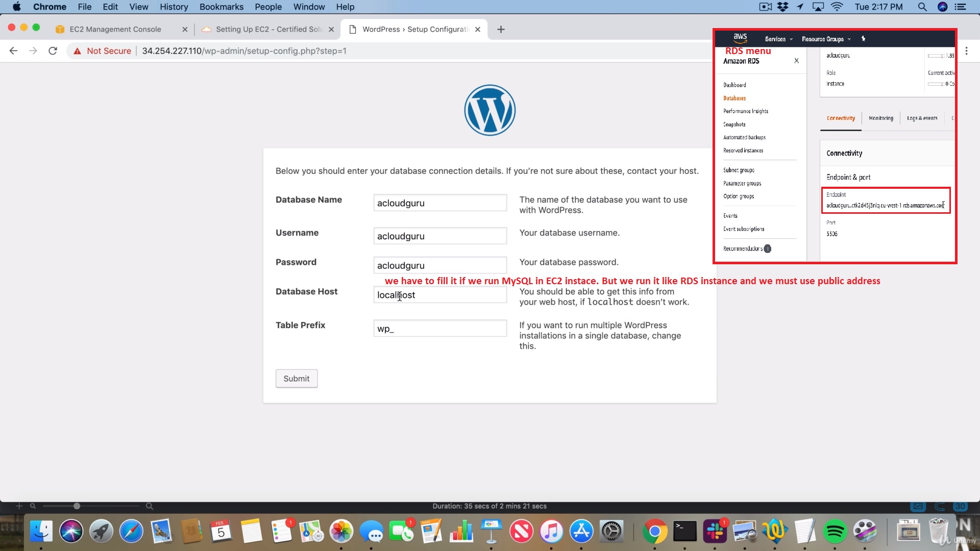
Task: Select the Monitoring tab in RDS
Action: click(x=881, y=118)
